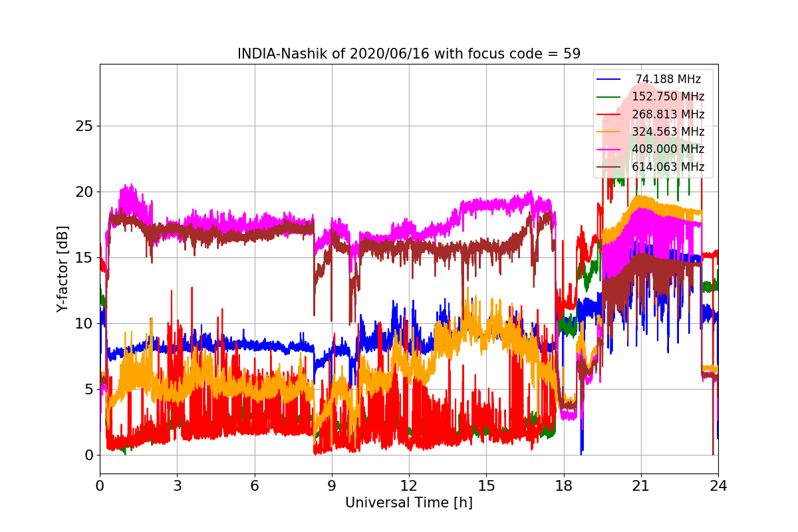Click the orange line swatch in legend
Viewport: 798px width, 532px height.
608,132
